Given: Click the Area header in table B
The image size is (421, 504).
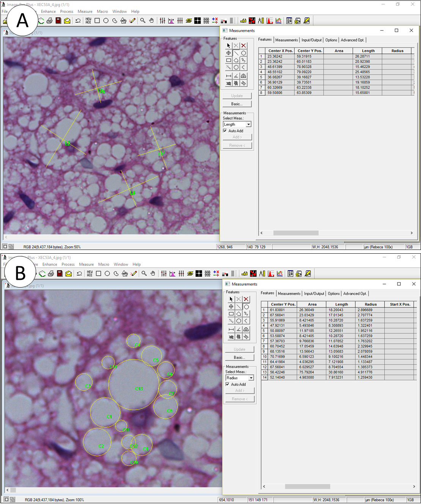Looking at the screenshot, I should [x=312, y=305].
